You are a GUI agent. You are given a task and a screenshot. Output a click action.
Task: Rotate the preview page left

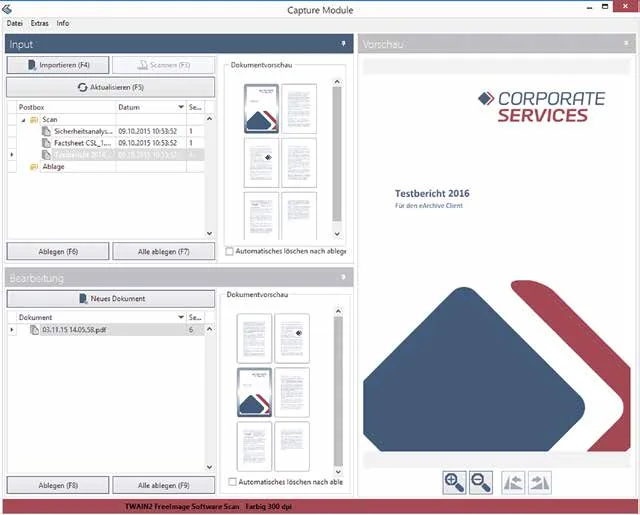pos(513,483)
